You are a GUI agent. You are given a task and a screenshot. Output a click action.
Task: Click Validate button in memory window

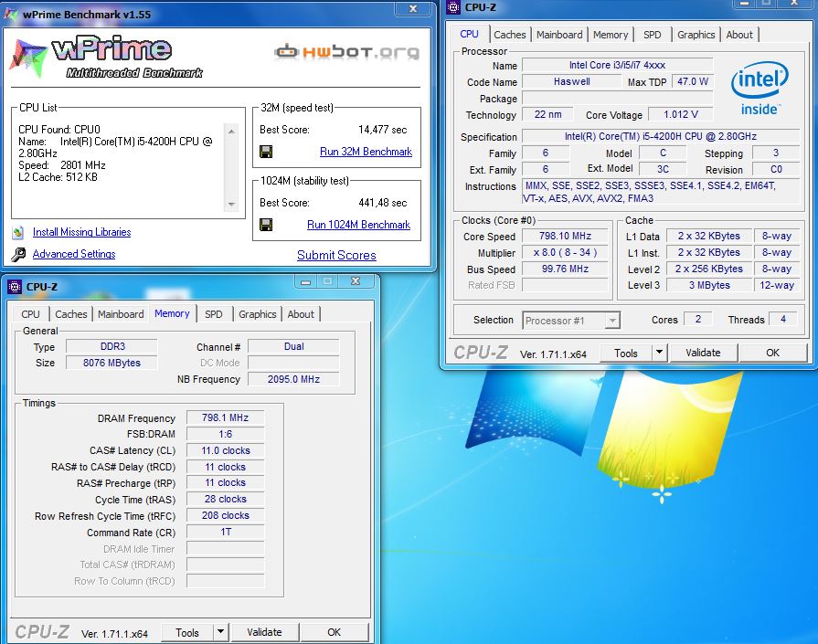[x=264, y=632]
